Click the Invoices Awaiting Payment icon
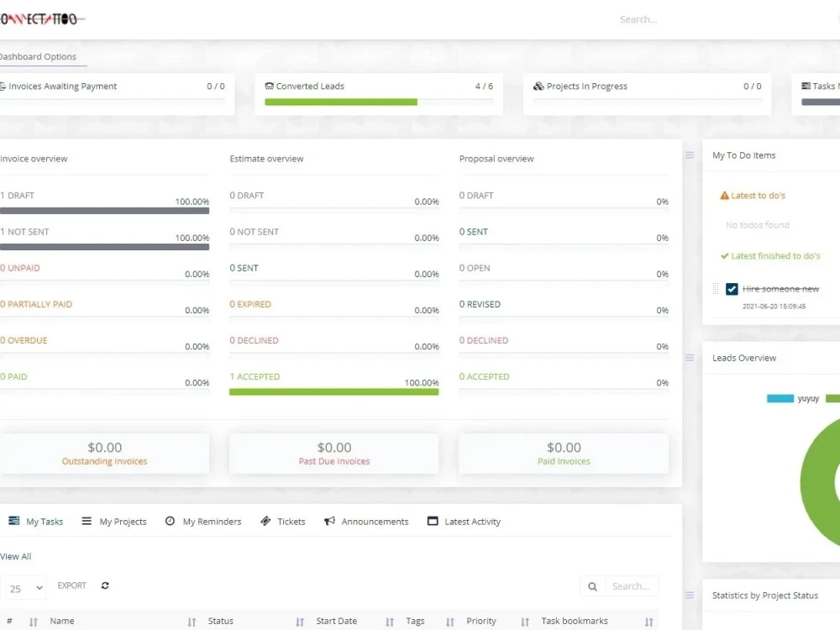 point(3,86)
